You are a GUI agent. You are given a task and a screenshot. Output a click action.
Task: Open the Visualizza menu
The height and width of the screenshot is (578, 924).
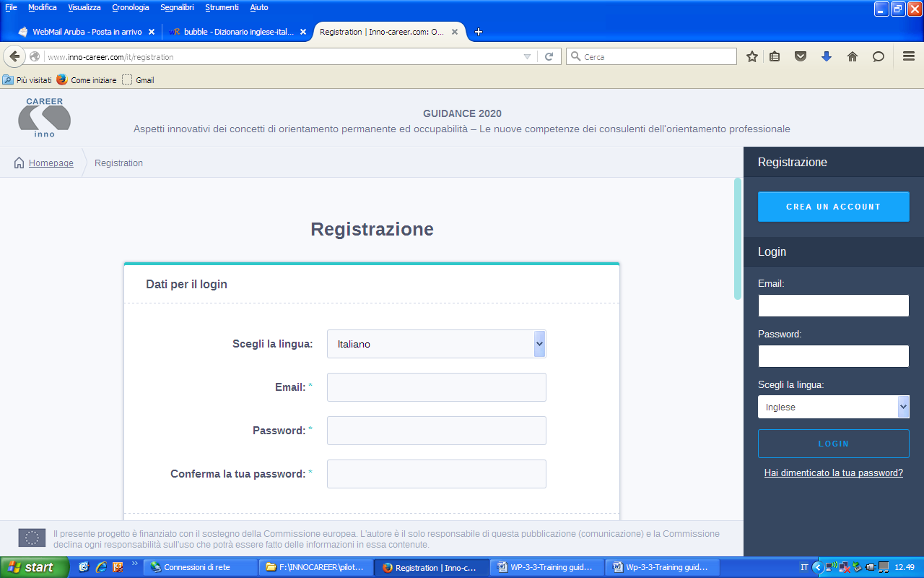pos(84,7)
